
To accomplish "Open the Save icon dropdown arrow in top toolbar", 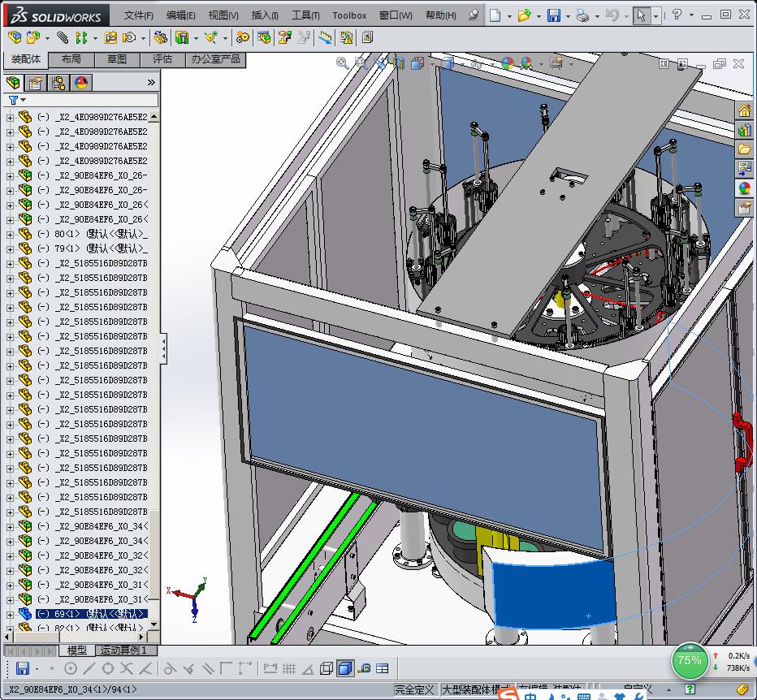I will tap(568, 16).
